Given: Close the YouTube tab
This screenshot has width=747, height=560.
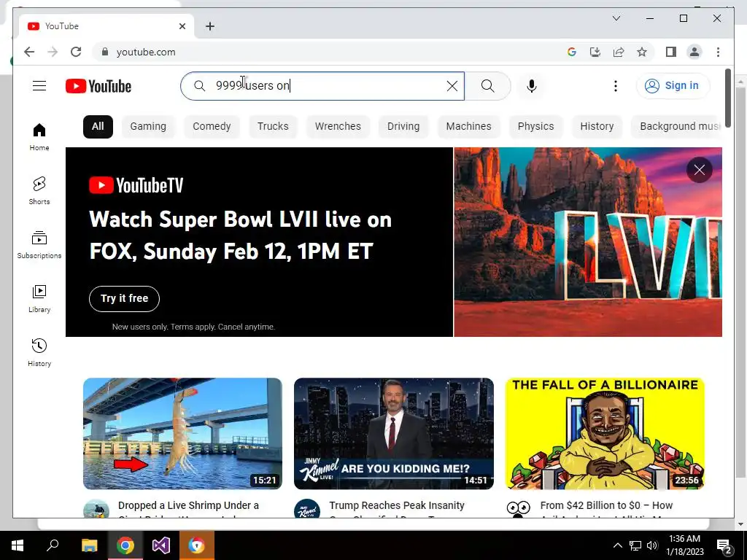Looking at the screenshot, I should (182, 26).
